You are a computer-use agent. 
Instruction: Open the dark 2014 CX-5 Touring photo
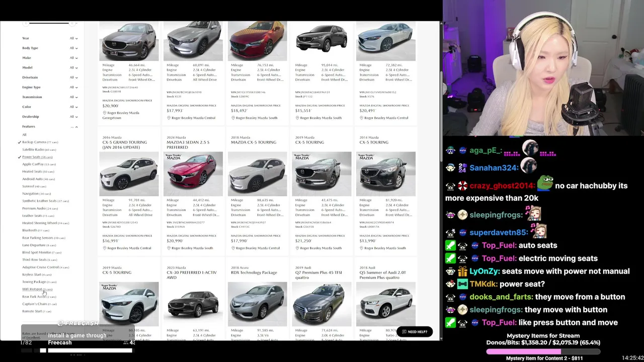(x=386, y=174)
